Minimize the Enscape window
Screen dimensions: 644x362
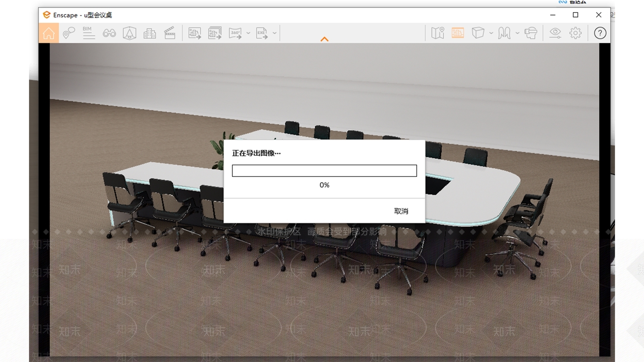point(553,15)
